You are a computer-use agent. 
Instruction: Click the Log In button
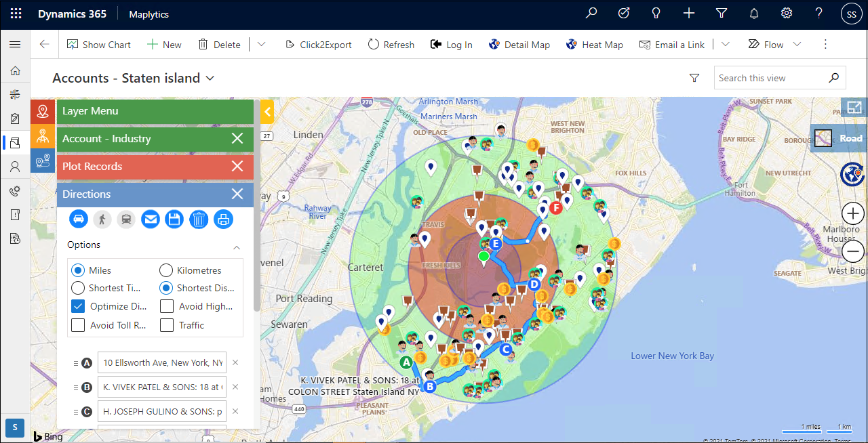click(452, 45)
